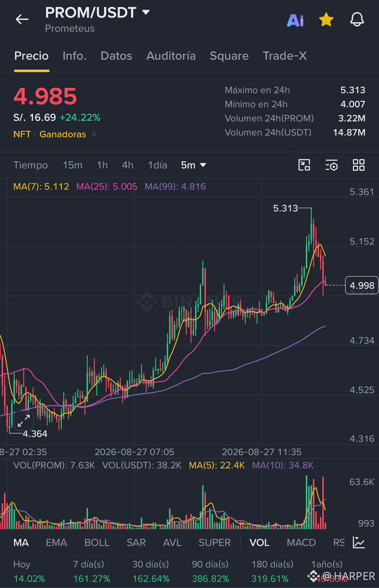Select the 15m interval
This screenshot has width=379, height=588.
tap(73, 165)
